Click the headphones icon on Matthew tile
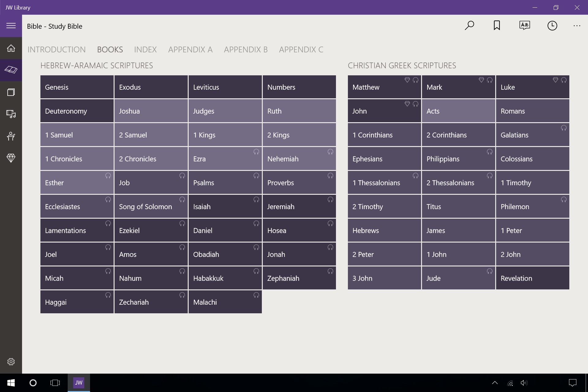The image size is (588, 392). [416, 80]
